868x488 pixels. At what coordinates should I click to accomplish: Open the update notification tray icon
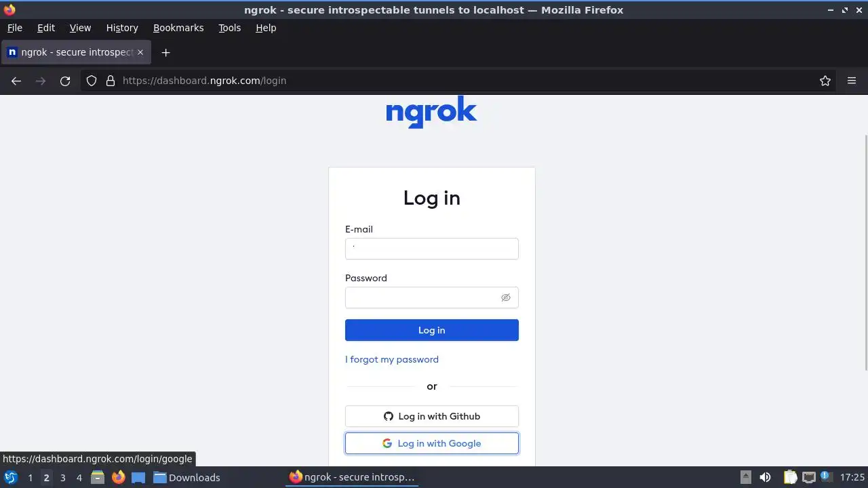coord(825,477)
